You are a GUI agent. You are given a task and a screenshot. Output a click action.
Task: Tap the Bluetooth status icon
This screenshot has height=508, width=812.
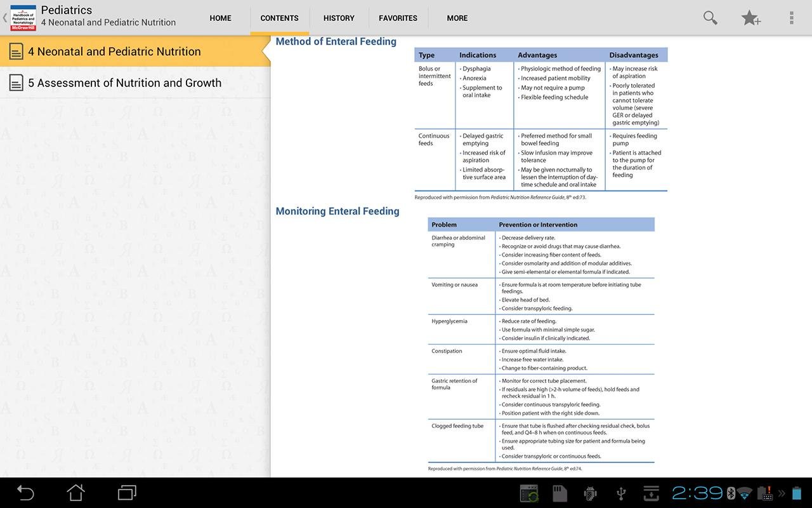click(x=731, y=493)
